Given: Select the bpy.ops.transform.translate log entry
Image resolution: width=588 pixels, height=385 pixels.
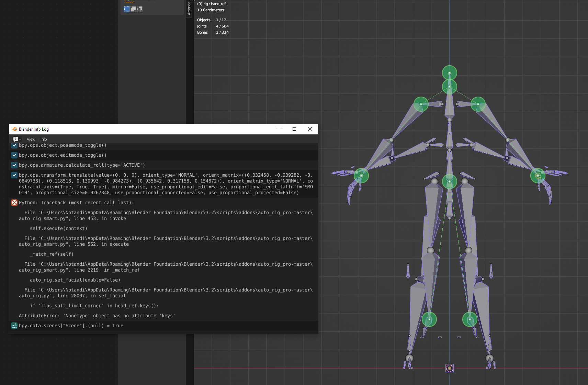Looking at the screenshot, I should 163,184.
